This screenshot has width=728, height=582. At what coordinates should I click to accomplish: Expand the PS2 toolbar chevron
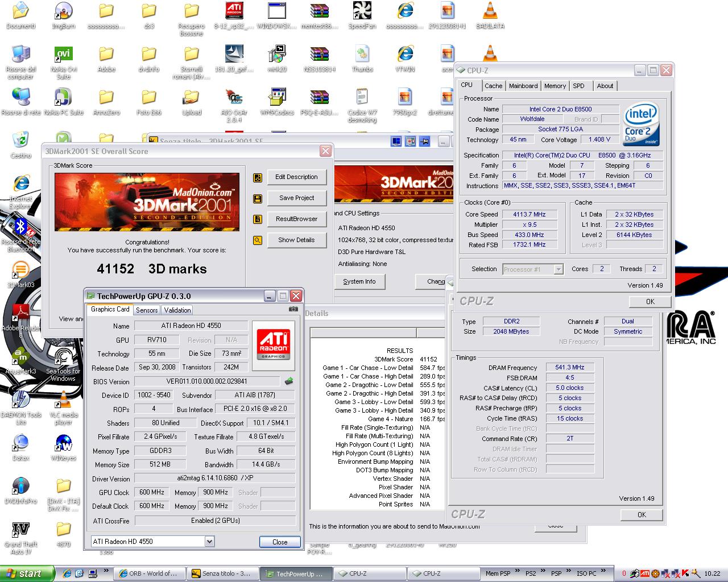point(543,571)
